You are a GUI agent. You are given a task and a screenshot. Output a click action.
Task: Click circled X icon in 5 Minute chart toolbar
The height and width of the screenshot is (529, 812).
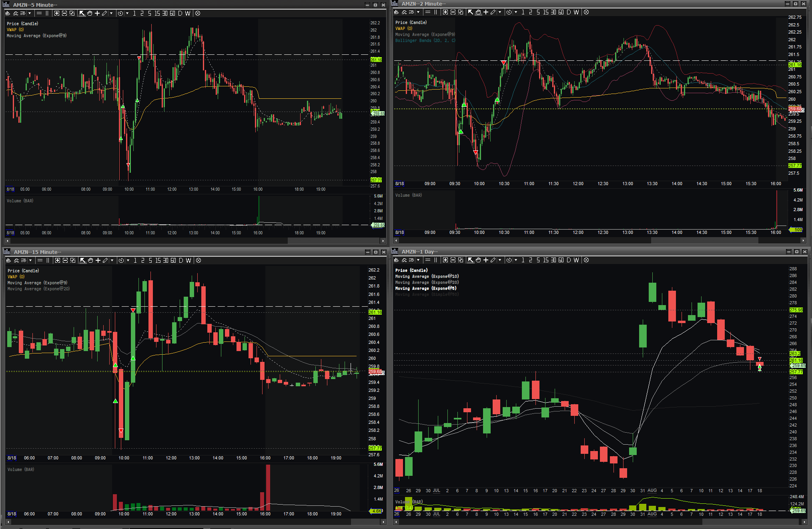tap(198, 13)
